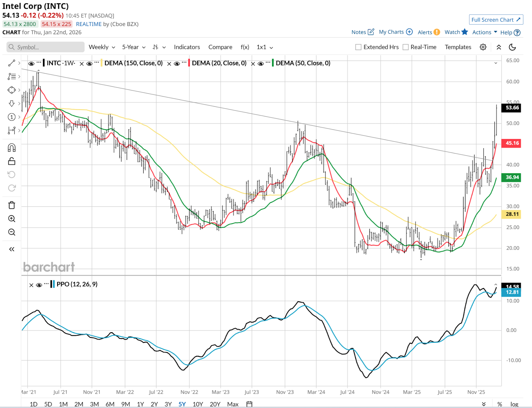This screenshot has height=408, width=532.
Task: Open the Actions dropdown menu
Action: (484, 32)
